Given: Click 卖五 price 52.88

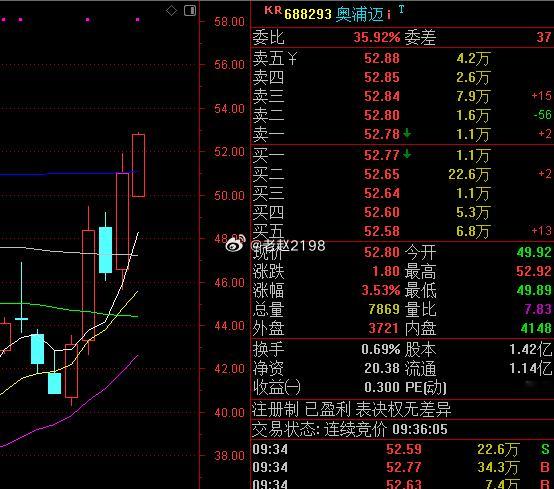Looking at the screenshot, I should pos(382,58).
